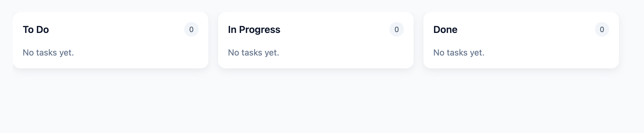Click blank page space right of Done column
The width and height of the screenshot is (644, 133).
click(631, 40)
